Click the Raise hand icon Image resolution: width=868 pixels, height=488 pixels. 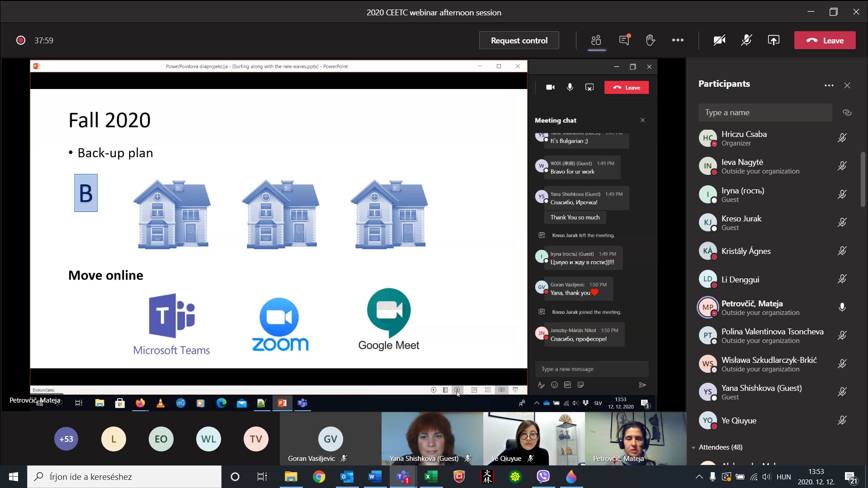(651, 40)
